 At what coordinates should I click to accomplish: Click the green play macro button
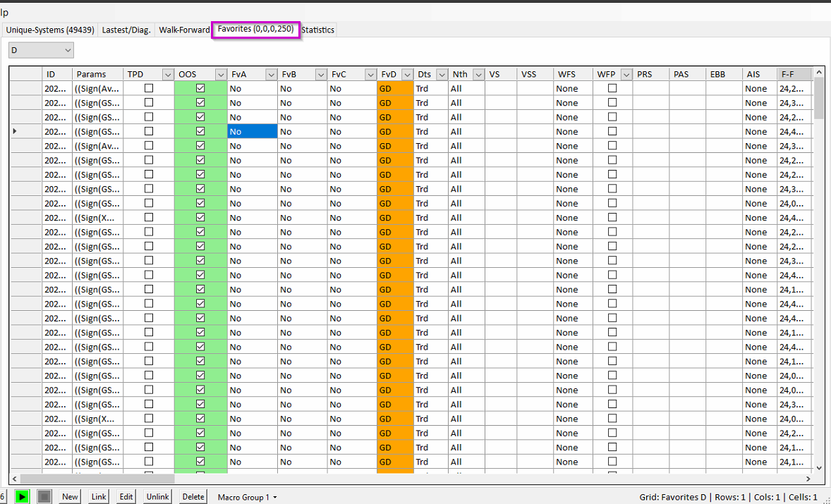[x=23, y=496]
